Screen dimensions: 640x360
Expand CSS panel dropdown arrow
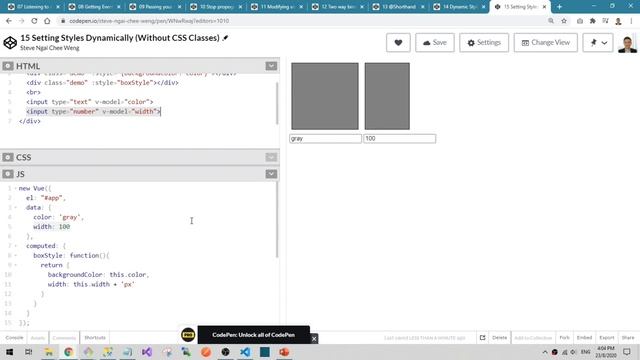[271, 157]
